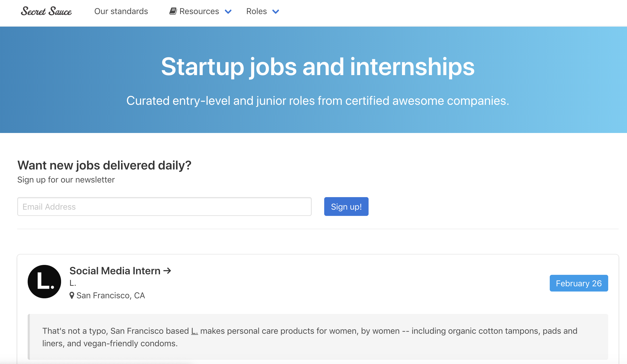The height and width of the screenshot is (364, 627).
Task: Open the Social Media Intern job title
Action: click(x=115, y=271)
